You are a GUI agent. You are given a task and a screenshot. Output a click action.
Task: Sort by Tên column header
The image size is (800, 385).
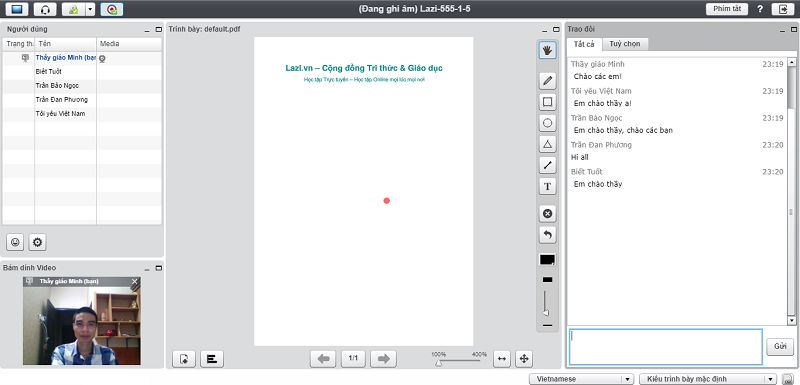click(x=65, y=44)
